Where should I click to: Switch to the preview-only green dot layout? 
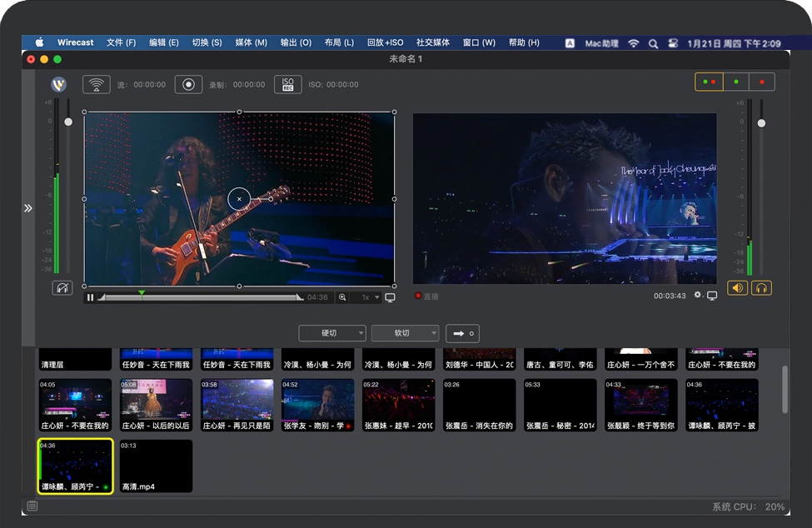point(736,82)
